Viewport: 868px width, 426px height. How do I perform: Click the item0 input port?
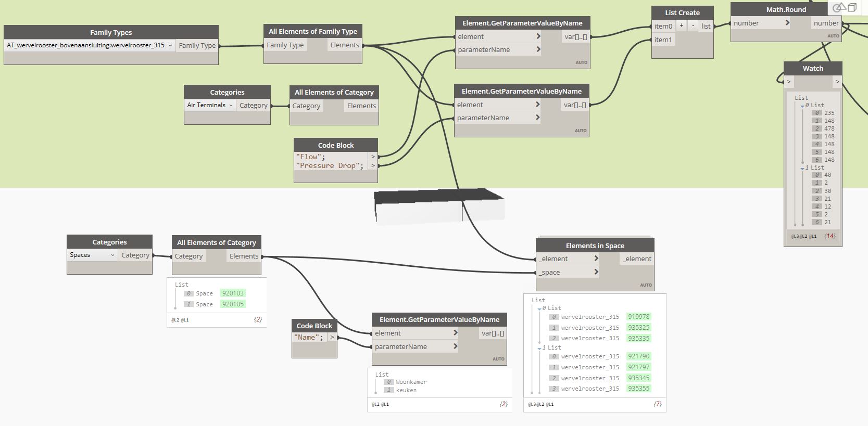coord(663,26)
